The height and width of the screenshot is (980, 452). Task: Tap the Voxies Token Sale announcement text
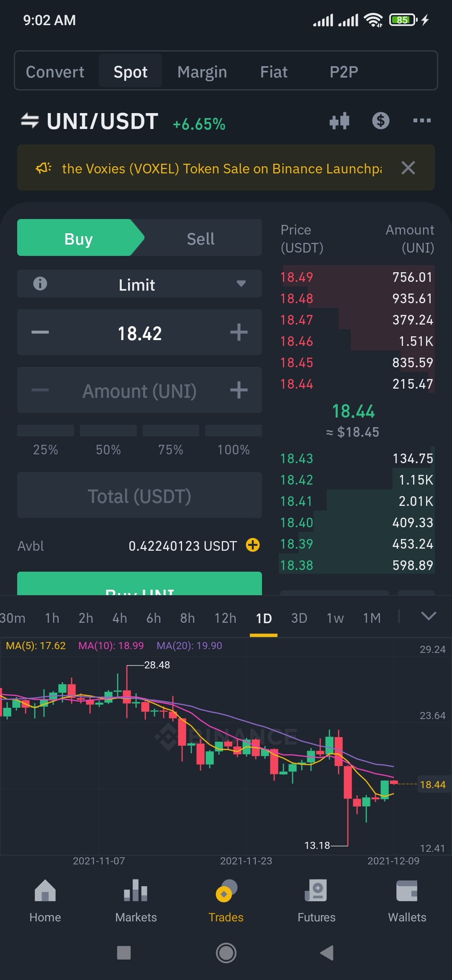(x=222, y=168)
